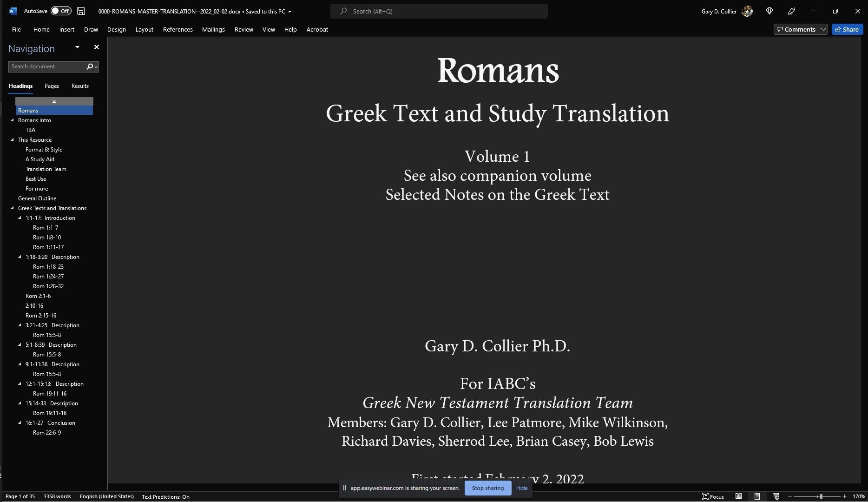Open the File menu
Viewport: 868px width, 502px height.
click(x=16, y=29)
